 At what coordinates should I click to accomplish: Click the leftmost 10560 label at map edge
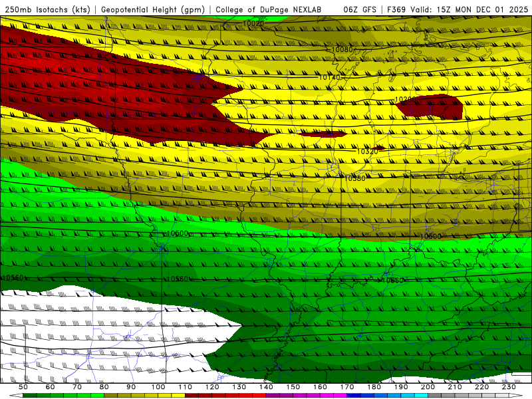(x=13, y=277)
